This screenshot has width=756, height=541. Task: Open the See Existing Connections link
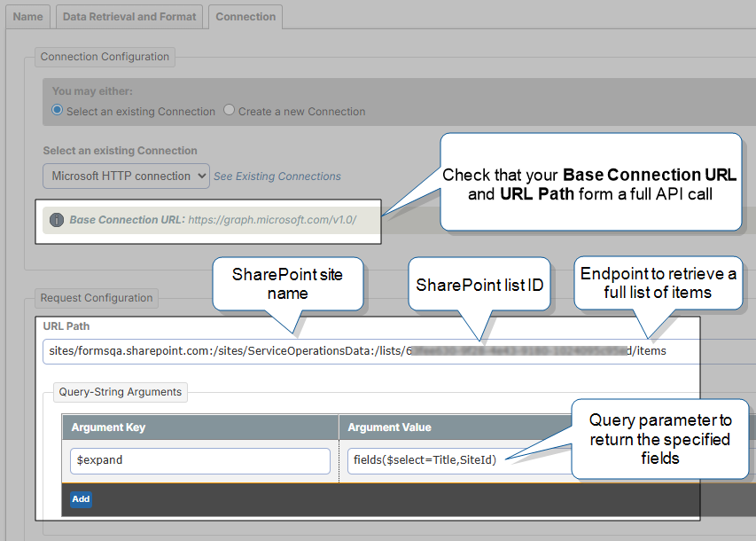coord(277,176)
